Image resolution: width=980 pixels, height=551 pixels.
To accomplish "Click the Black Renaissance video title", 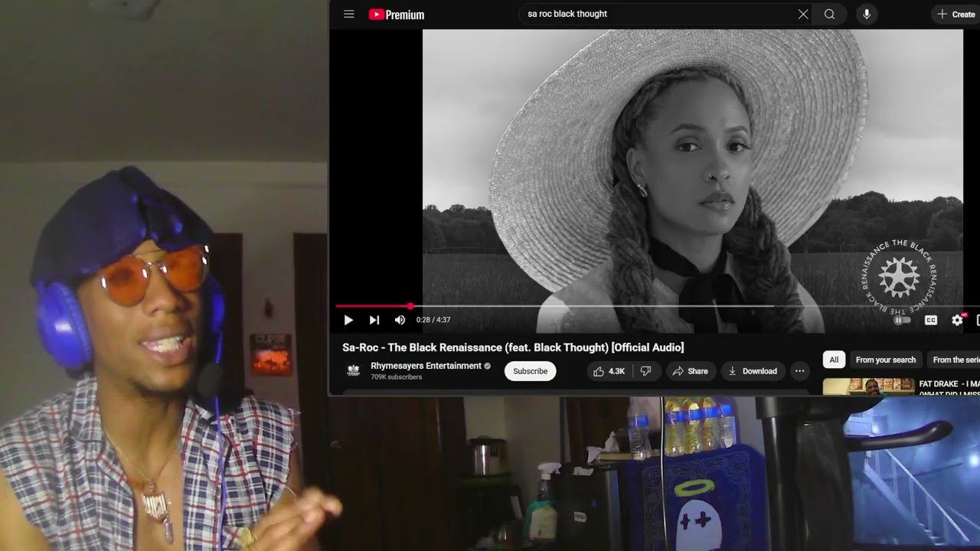I will 513,347.
